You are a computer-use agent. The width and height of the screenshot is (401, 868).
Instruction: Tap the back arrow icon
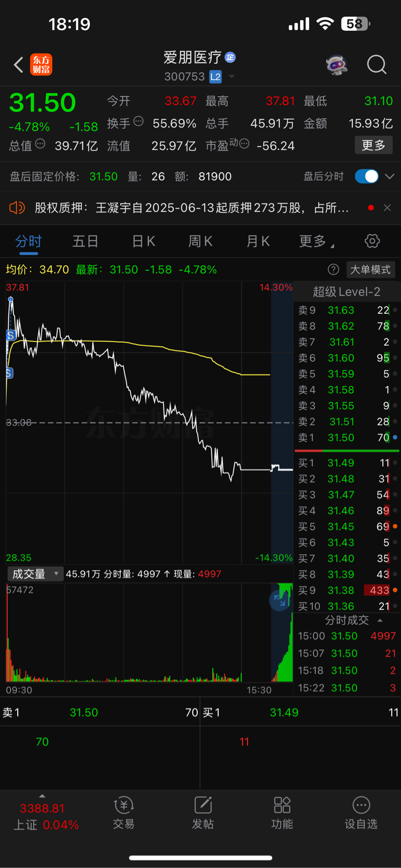(x=18, y=65)
